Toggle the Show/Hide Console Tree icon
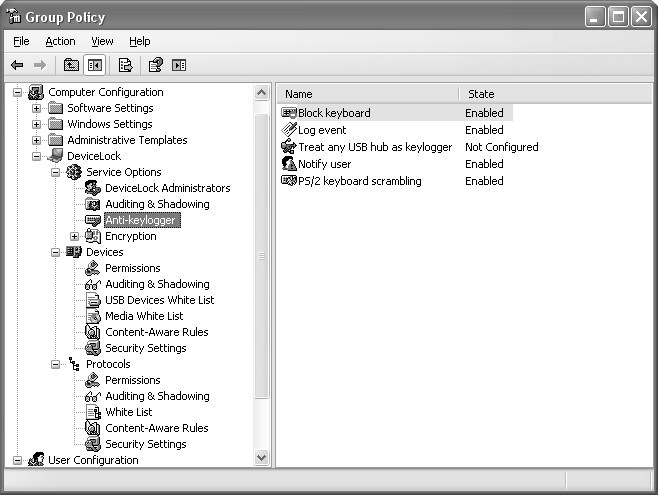This screenshot has height=495, width=658. coord(95,65)
